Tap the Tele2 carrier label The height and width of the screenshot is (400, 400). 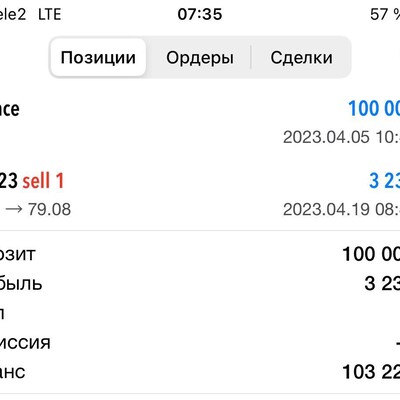pos(13,14)
